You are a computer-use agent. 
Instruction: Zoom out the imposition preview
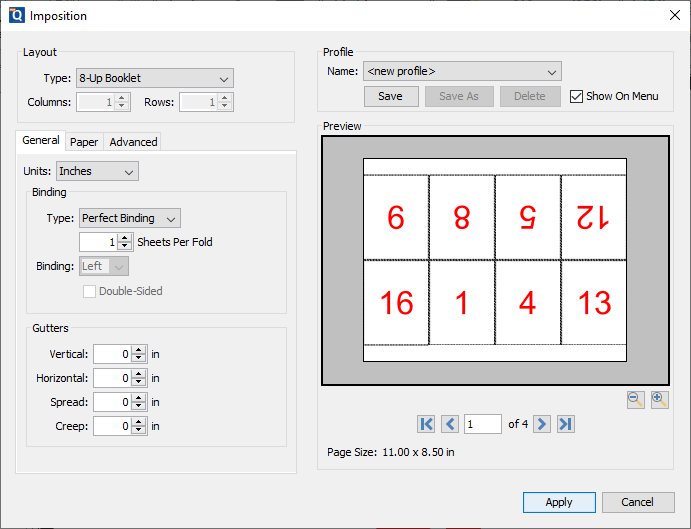[635, 400]
